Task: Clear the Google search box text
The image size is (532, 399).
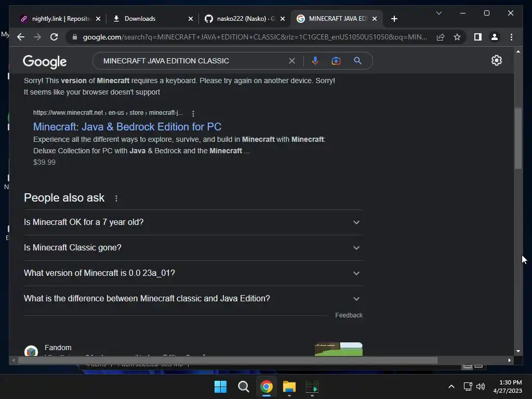Action: click(292, 61)
